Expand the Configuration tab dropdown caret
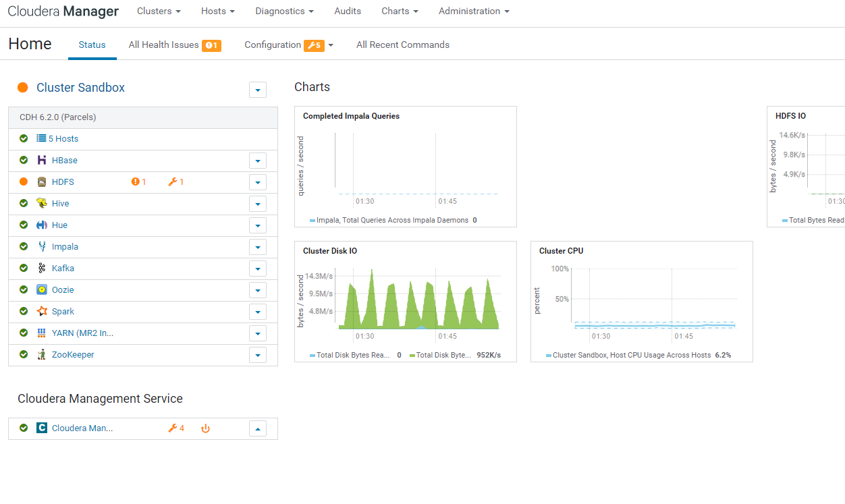The image size is (845, 504). coord(330,45)
